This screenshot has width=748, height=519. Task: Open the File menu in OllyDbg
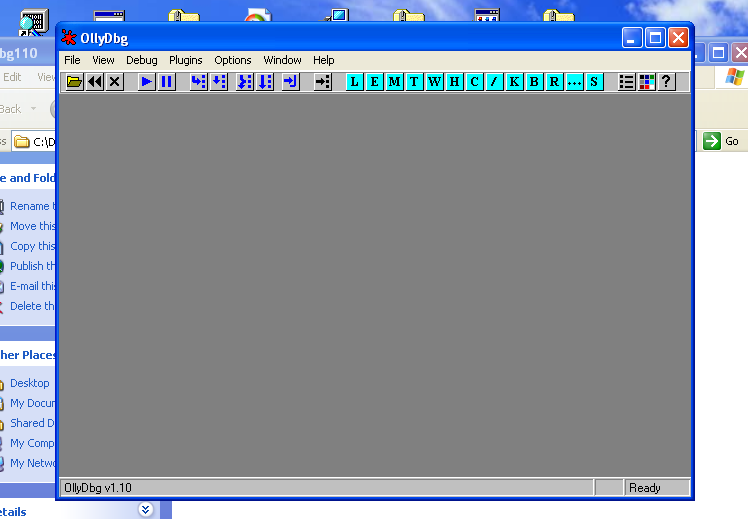click(72, 60)
